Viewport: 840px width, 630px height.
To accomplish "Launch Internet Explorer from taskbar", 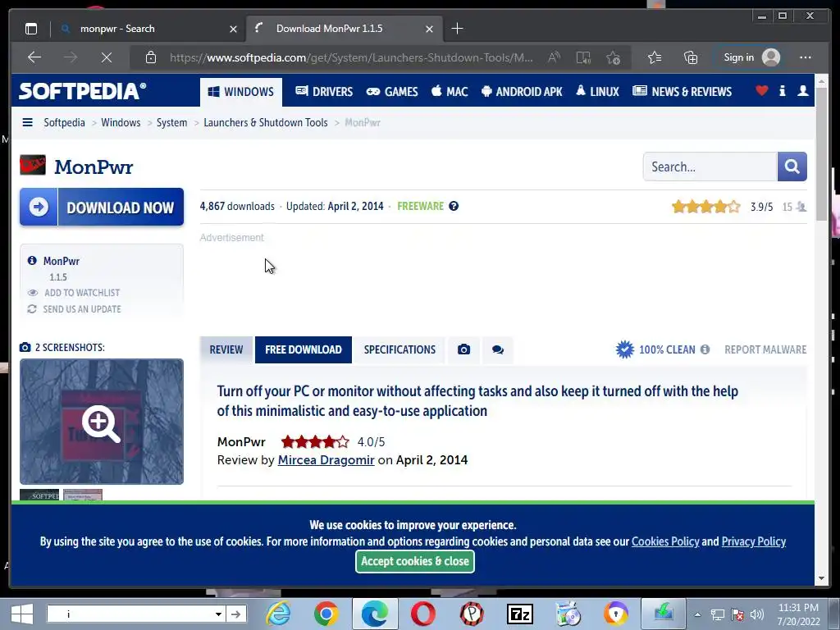I will pos(279,614).
